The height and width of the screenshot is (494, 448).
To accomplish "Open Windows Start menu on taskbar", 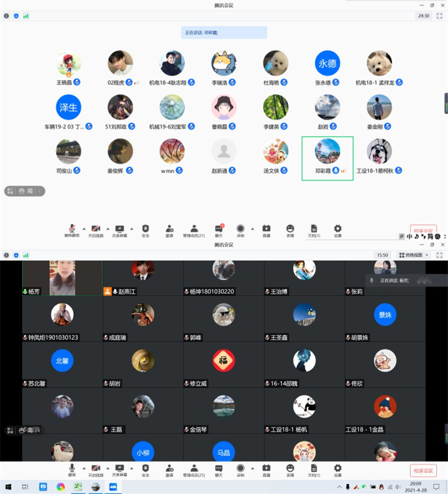I will (x=8, y=487).
